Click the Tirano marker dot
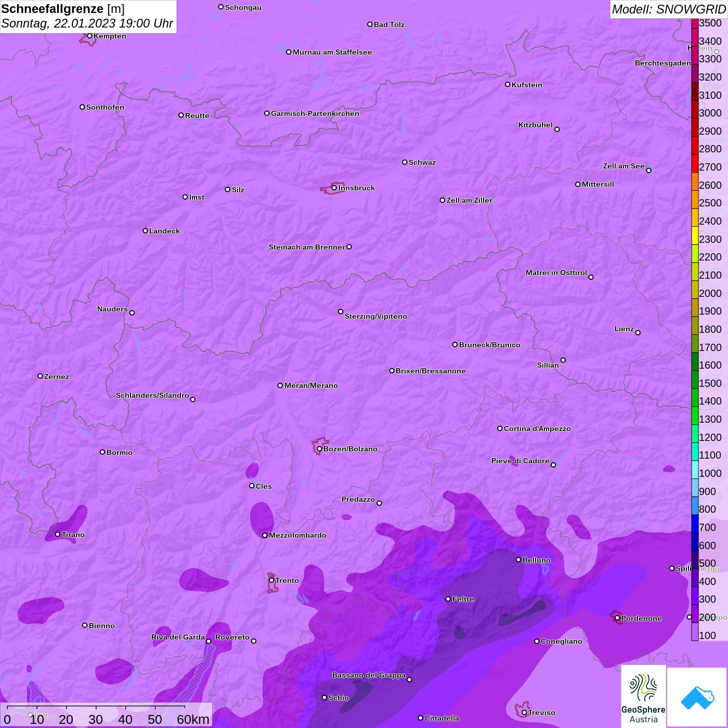 (x=58, y=534)
